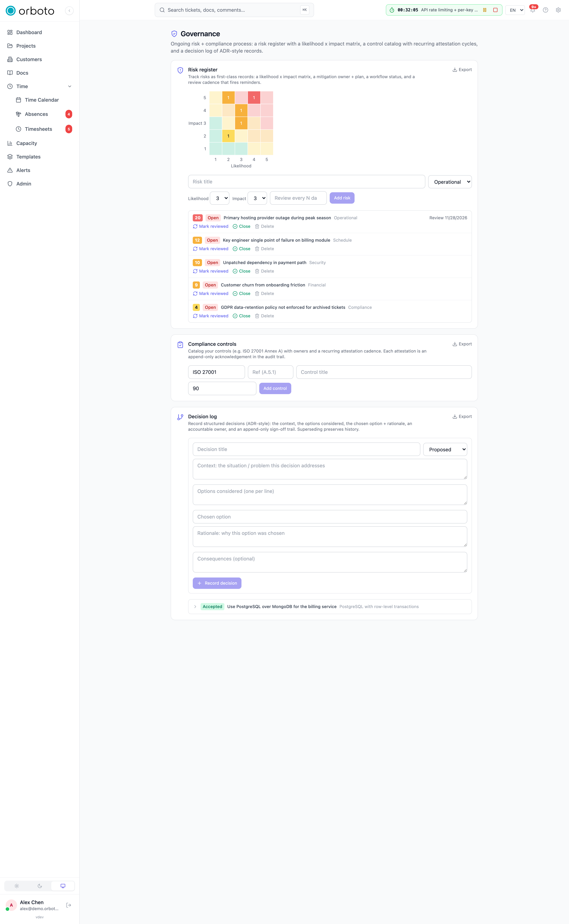
Task: Mark the Primary hosting outage risk reviewed
Action: tap(211, 226)
